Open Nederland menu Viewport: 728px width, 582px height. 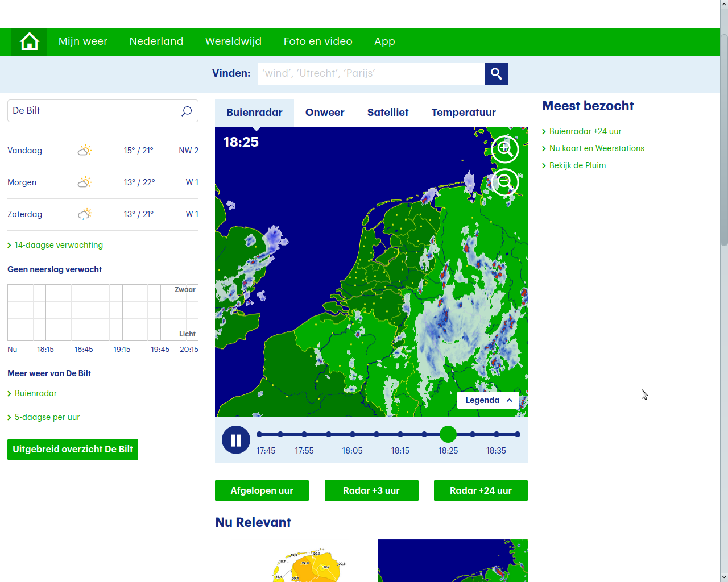tap(156, 41)
